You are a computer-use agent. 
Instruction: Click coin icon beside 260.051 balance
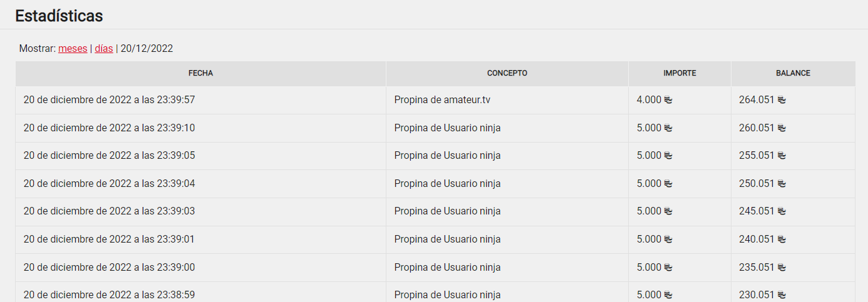[782, 128]
